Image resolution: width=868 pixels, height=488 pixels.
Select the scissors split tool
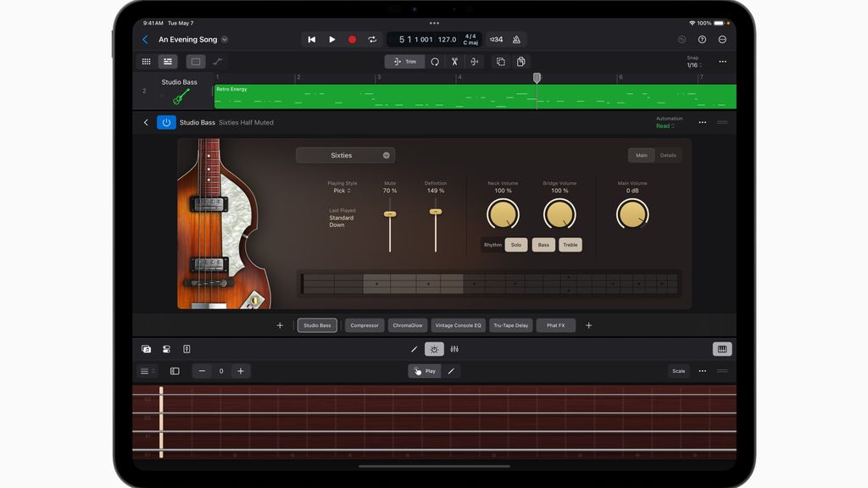(x=454, y=61)
